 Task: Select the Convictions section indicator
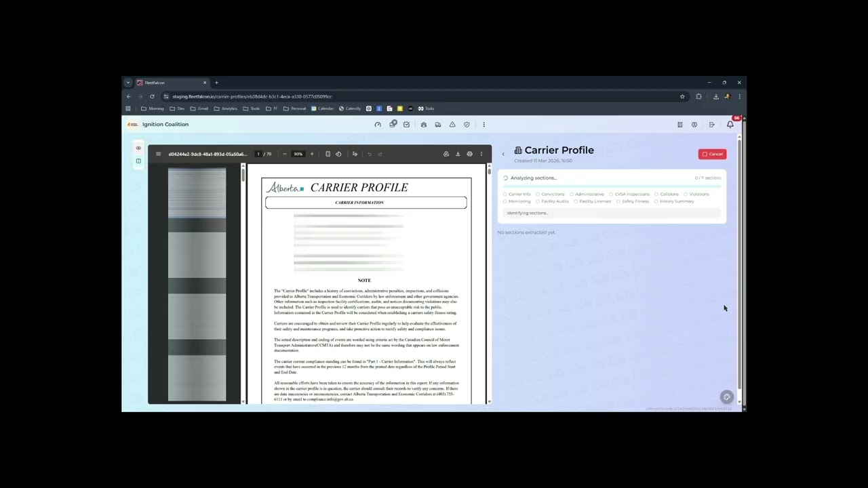click(x=550, y=194)
